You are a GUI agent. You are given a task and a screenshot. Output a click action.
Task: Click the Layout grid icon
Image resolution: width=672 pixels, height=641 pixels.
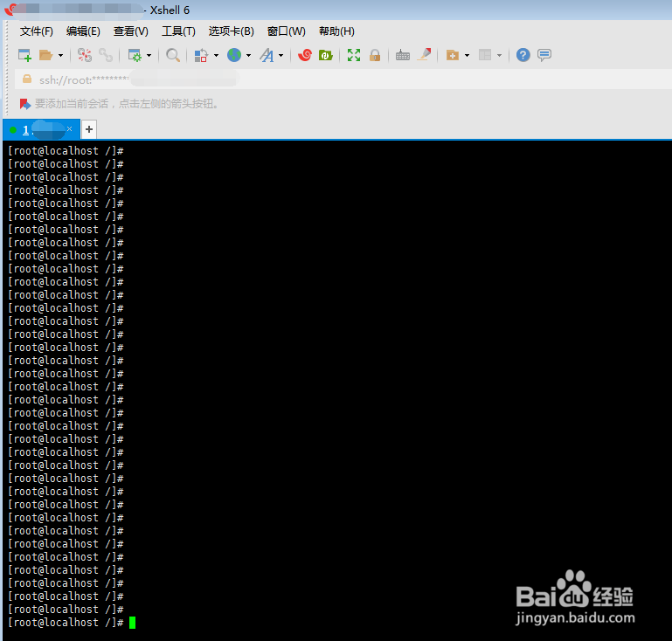[x=485, y=55]
